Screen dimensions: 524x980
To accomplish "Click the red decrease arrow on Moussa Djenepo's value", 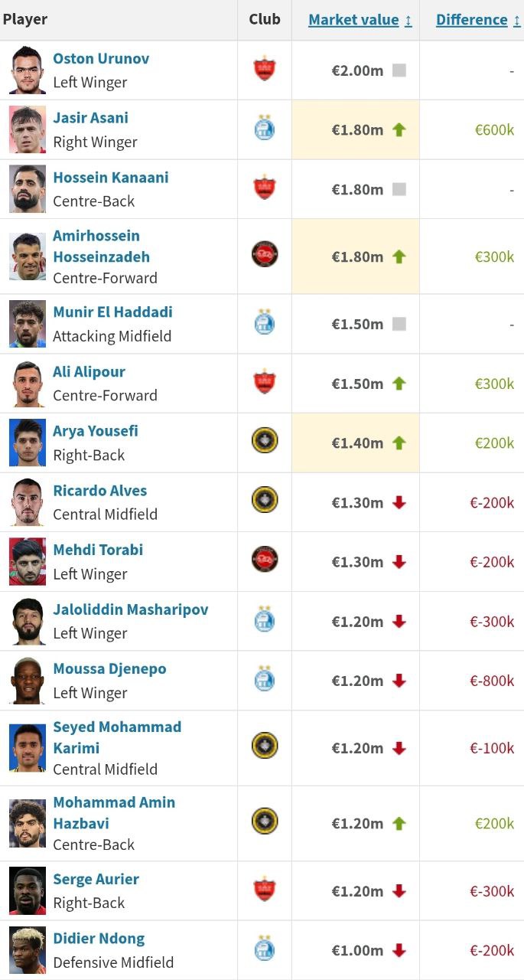I will click(x=399, y=681).
